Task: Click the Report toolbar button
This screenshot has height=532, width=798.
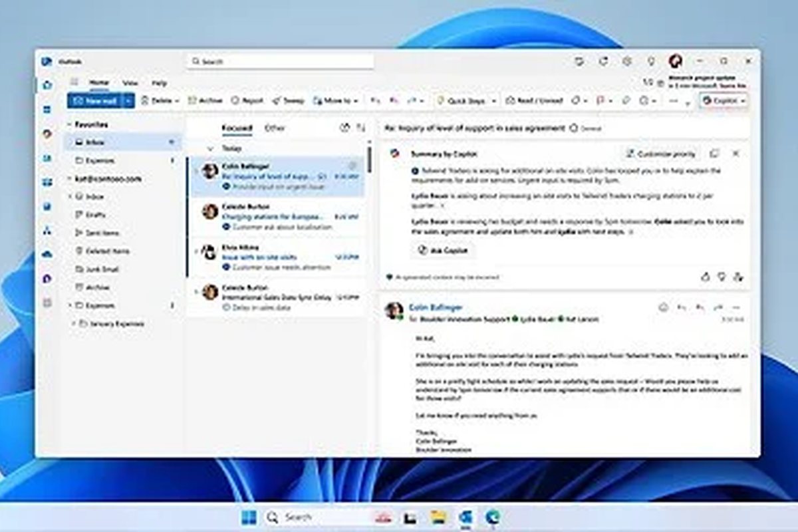Action: pyautogui.click(x=247, y=100)
